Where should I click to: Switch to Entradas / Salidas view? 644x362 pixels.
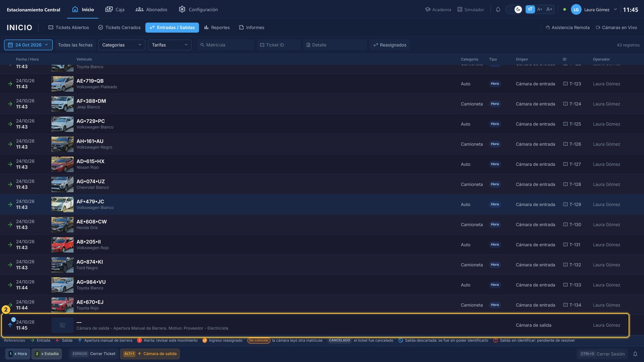tap(172, 27)
